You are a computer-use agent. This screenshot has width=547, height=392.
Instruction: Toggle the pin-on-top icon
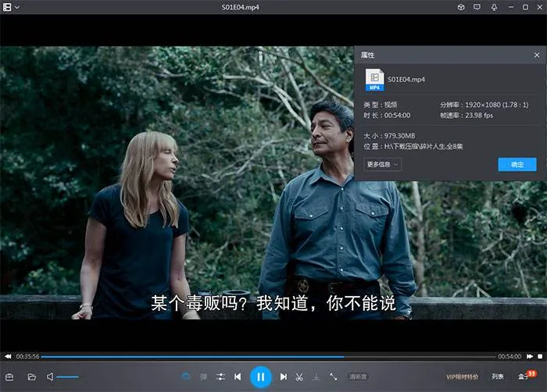[494, 7]
